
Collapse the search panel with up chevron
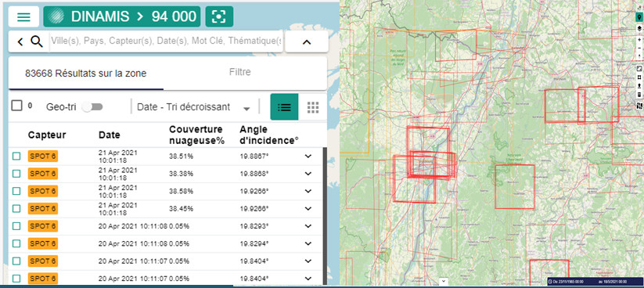click(x=307, y=41)
